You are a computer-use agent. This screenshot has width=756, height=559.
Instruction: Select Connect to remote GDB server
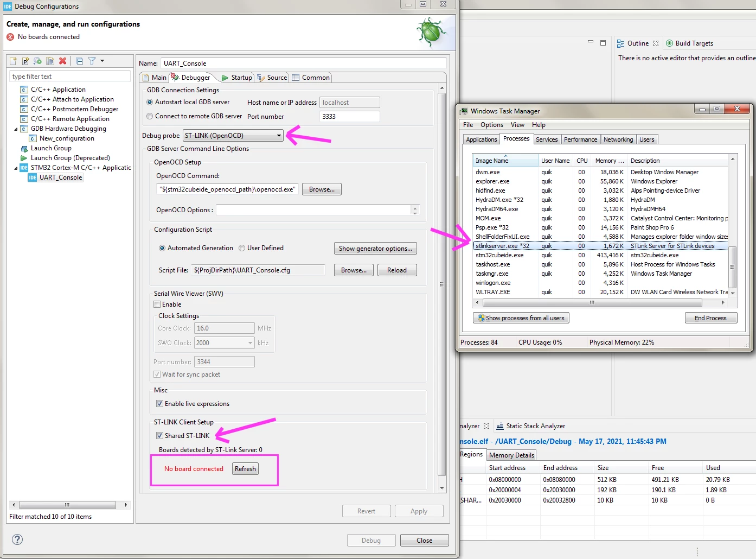150,116
